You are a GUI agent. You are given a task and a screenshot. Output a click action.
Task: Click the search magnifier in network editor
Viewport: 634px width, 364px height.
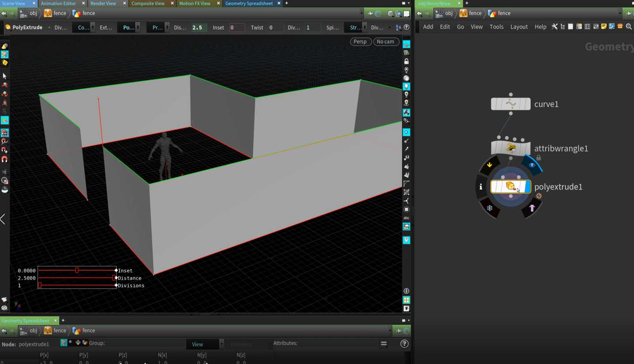tap(629, 27)
